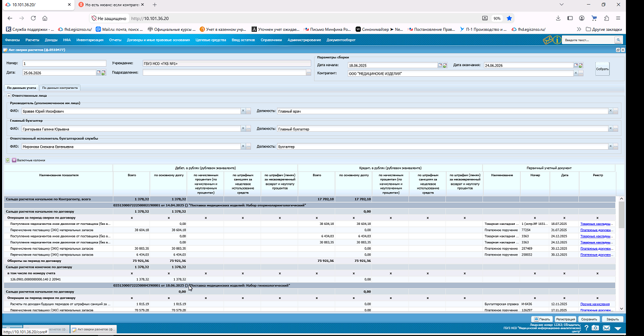Open the Справочники menu
The width and height of the screenshot is (644, 336).
[272, 40]
